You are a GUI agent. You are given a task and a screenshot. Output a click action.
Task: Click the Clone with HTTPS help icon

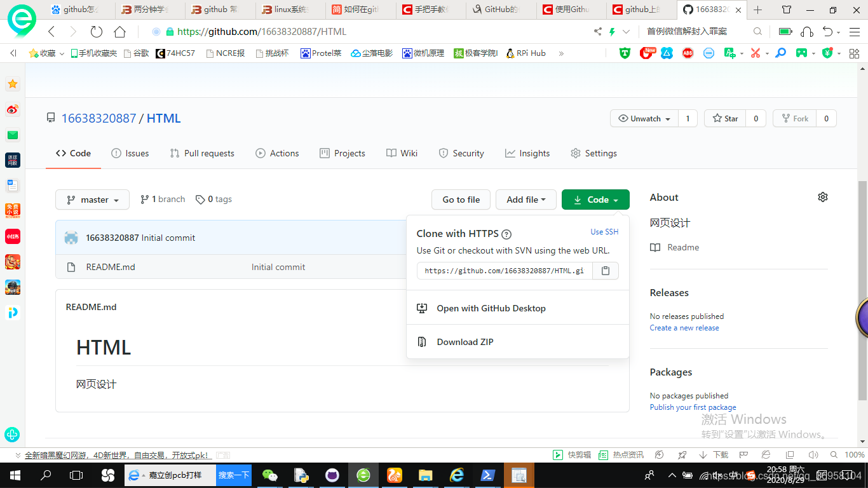(x=506, y=234)
